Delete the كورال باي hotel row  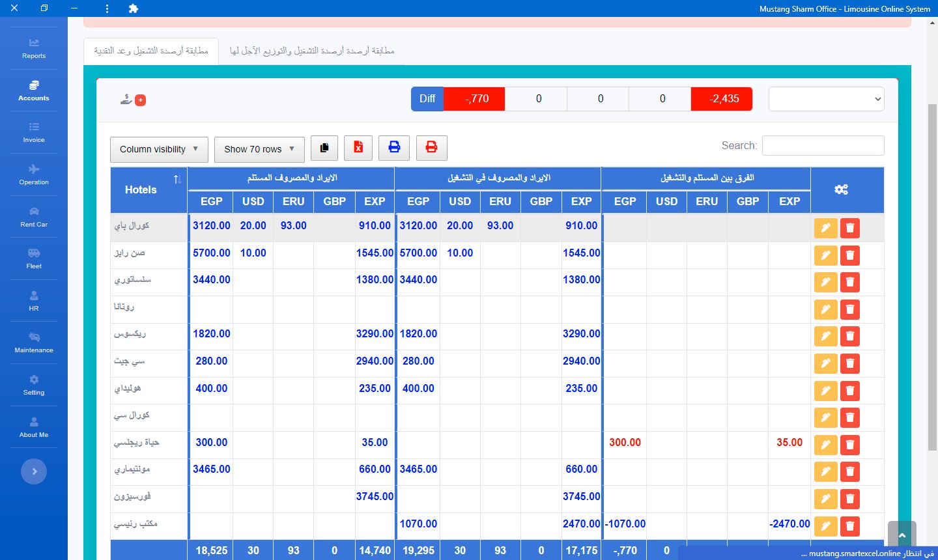tap(849, 228)
